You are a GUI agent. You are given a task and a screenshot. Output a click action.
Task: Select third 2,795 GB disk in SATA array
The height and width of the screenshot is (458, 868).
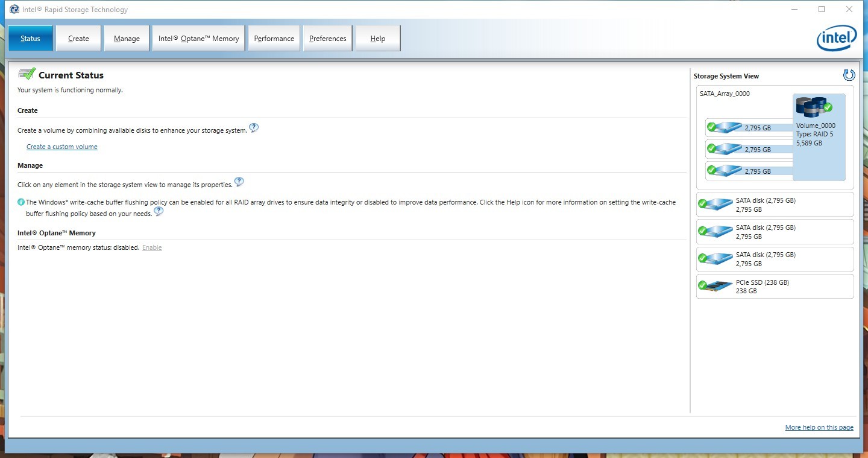click(749, 171)
